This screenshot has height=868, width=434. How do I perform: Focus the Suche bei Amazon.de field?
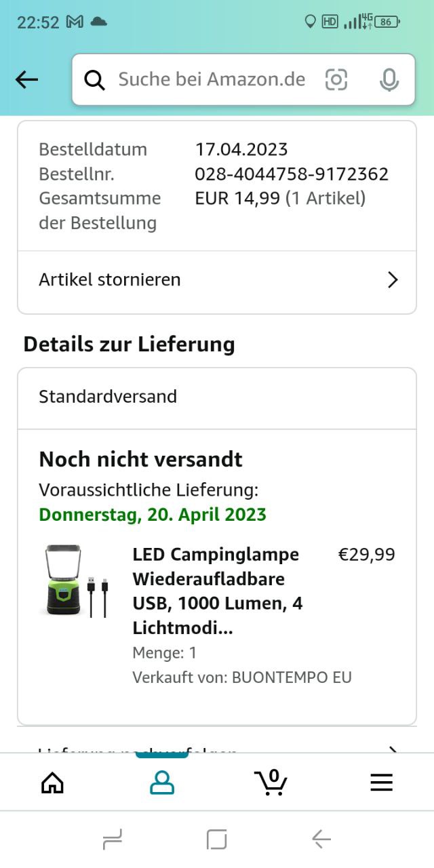click(x=212, y=80)
